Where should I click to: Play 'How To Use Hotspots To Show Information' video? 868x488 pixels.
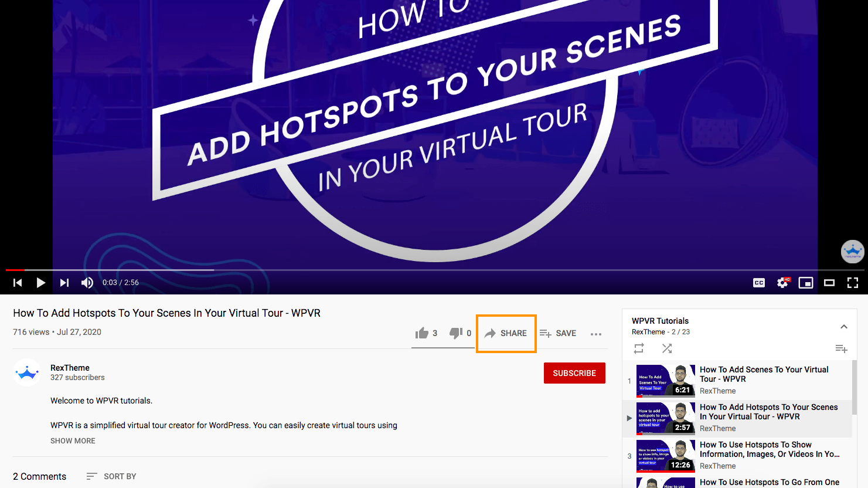pyautogui.click(x=770, y=449)
